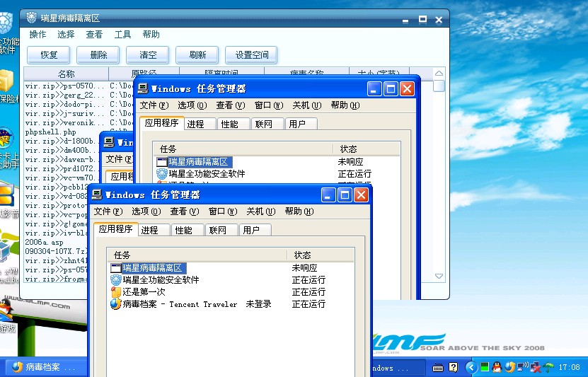Click the 名称 column header in quarantine list
Viewport: 588px width, 377px height.
click(67, 74)
